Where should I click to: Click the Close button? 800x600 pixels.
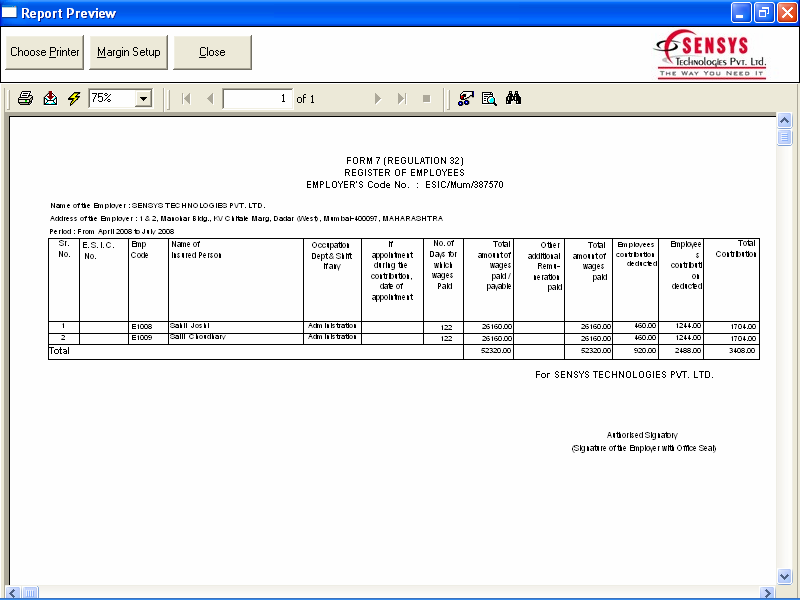click(212, 52)
